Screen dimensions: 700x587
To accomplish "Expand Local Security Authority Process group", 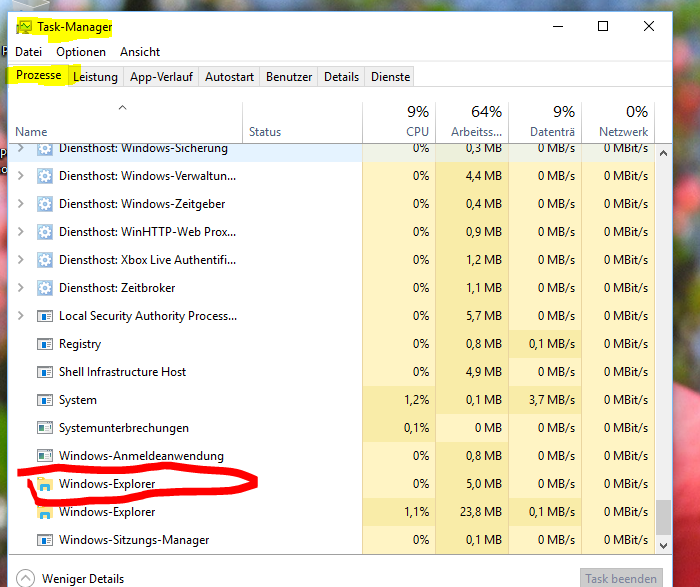I will 21,316.
